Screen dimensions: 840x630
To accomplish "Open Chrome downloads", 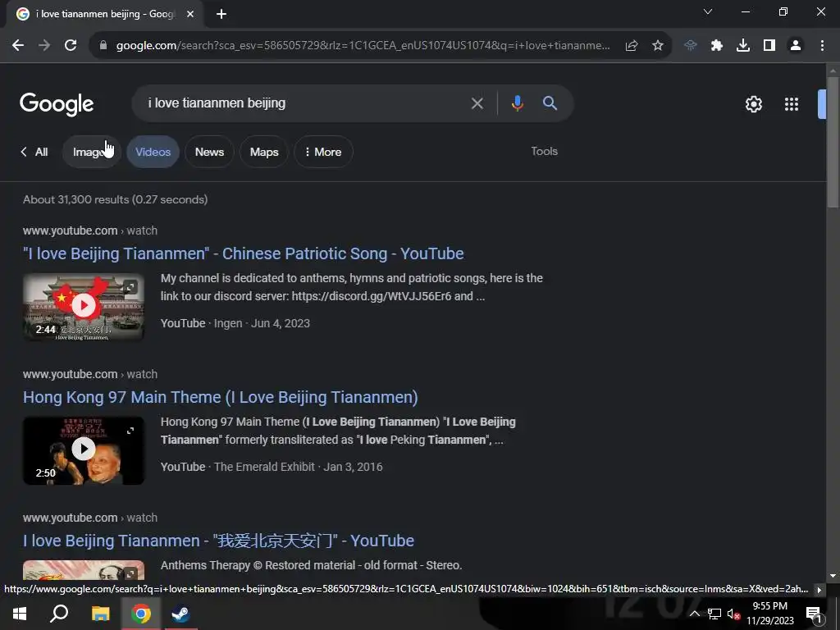I will 743,46.
